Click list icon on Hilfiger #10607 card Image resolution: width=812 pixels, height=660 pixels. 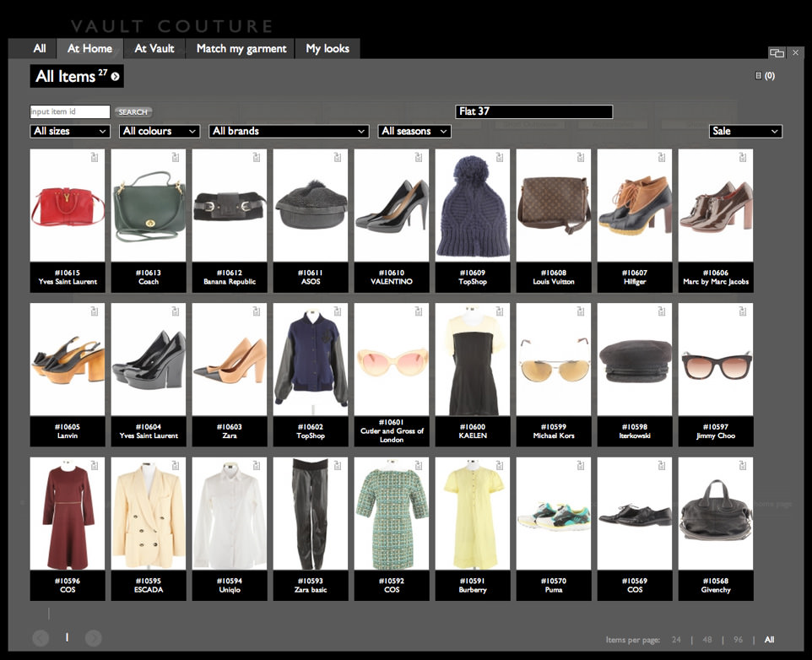click(x=662, y=157)
